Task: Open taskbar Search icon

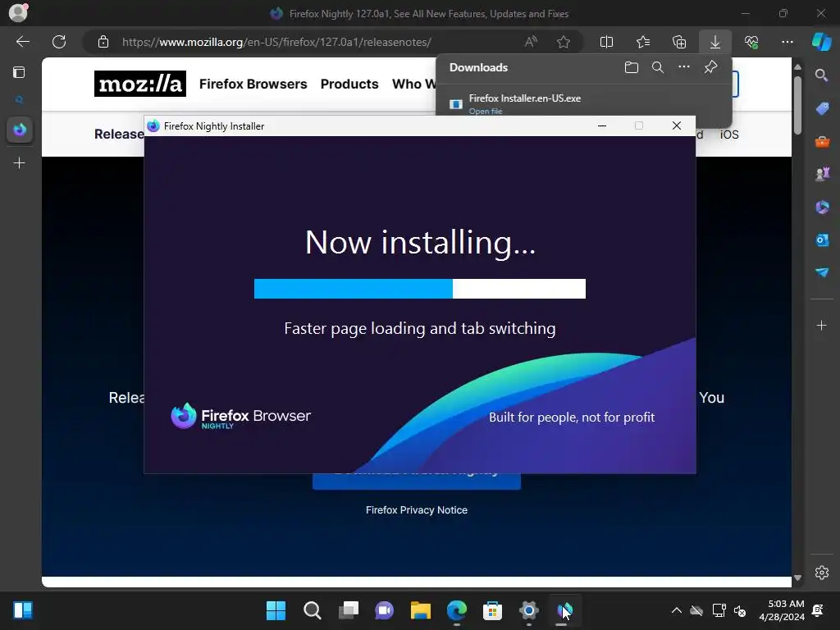Action: tap(313, 610)
